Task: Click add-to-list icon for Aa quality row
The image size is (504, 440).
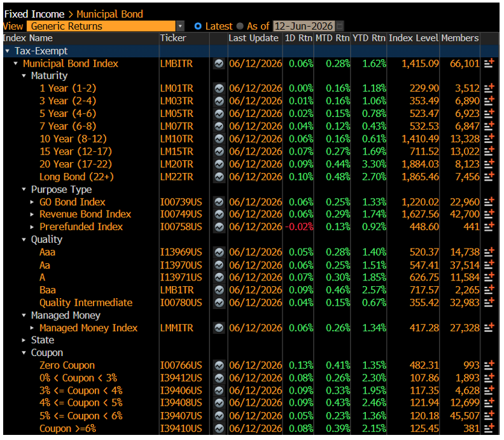Action: click(x=489, y=265)
